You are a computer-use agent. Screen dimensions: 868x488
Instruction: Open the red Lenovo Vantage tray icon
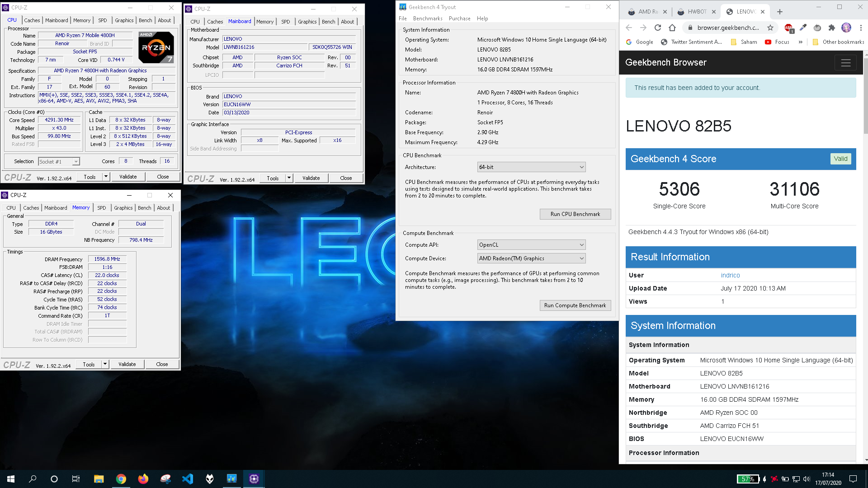pos(775,479)
